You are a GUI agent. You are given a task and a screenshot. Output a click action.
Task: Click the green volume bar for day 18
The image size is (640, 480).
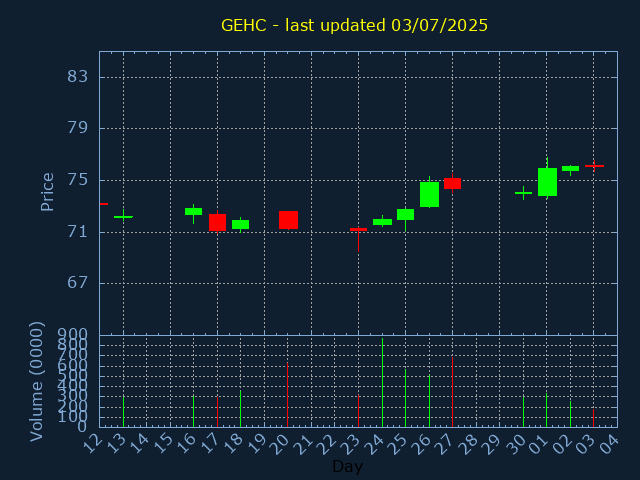pos(240,409)
